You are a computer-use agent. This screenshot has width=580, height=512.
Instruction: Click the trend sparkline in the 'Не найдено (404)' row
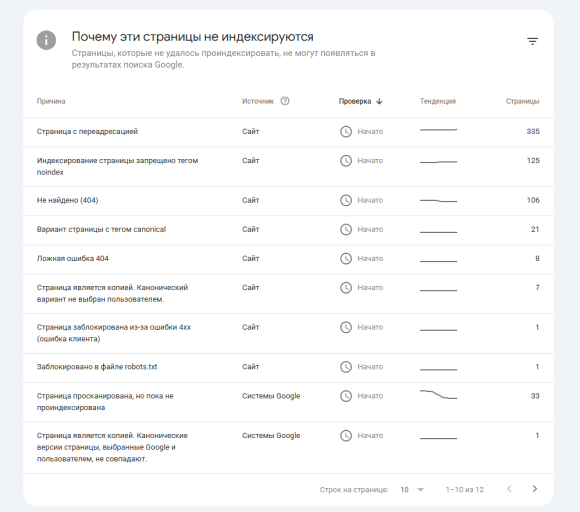[438, 201]
